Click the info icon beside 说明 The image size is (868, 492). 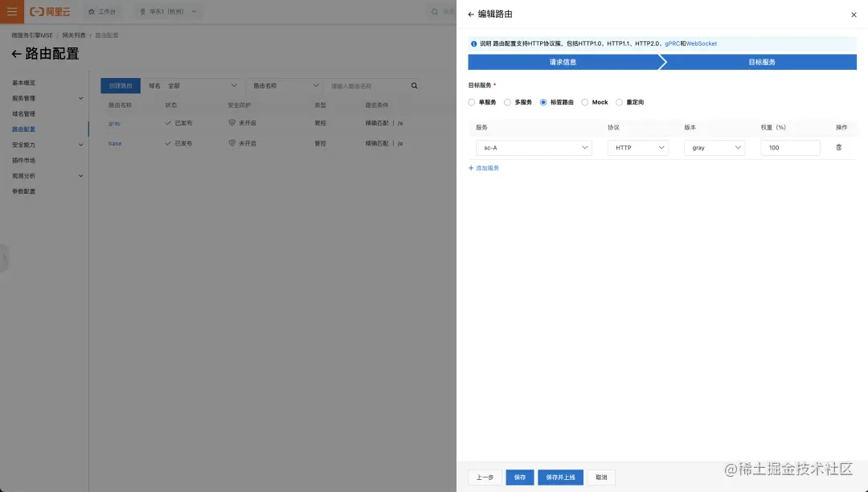(474, 43)
